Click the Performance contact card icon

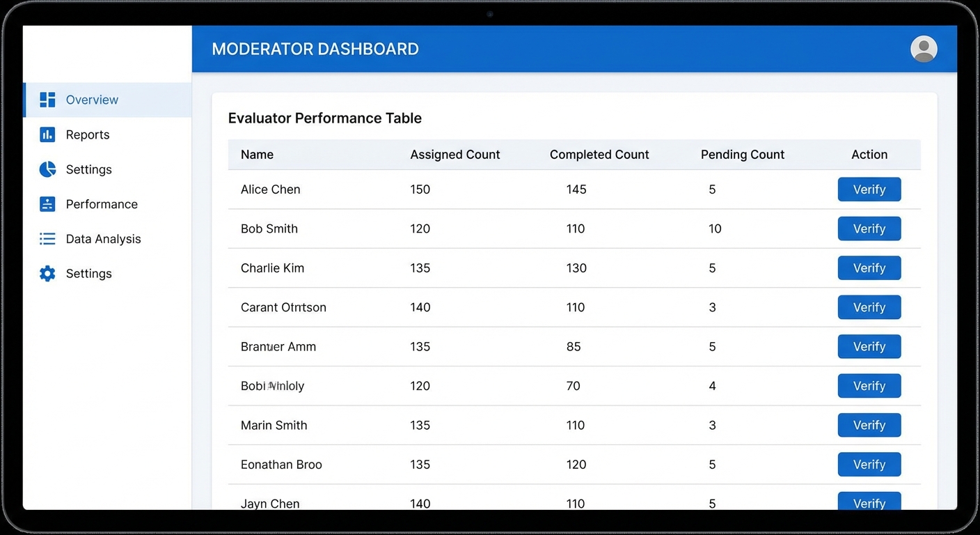47,204
